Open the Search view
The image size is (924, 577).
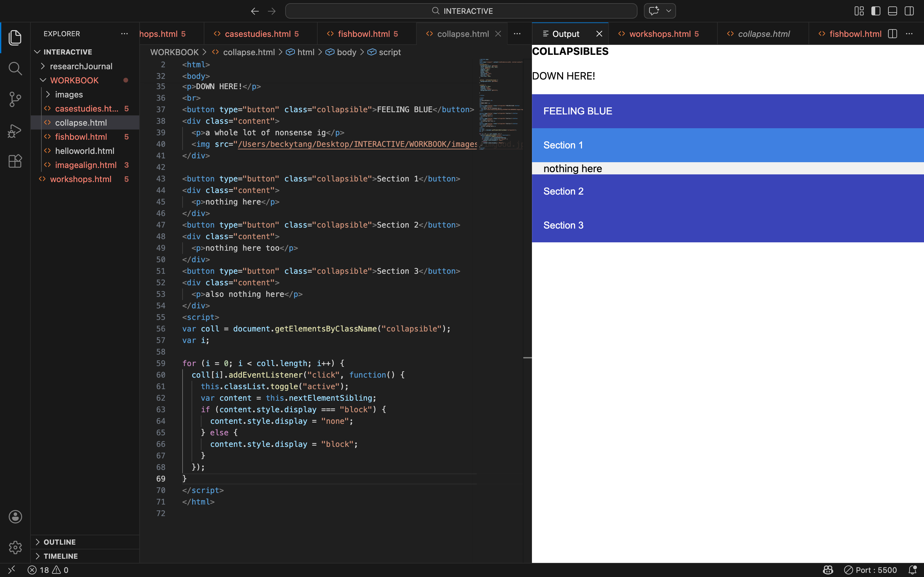coord(15,69)
